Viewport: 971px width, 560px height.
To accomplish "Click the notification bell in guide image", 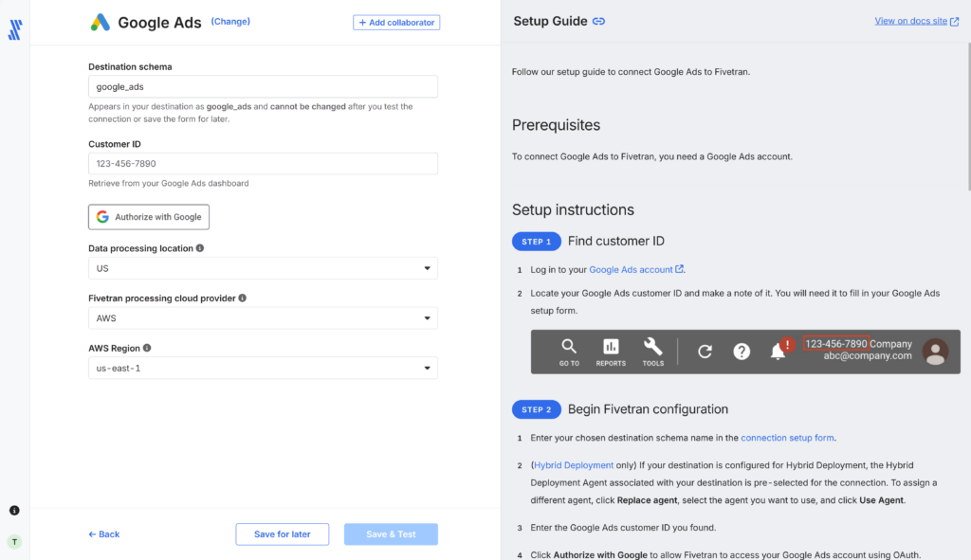I will pos(778,352).
